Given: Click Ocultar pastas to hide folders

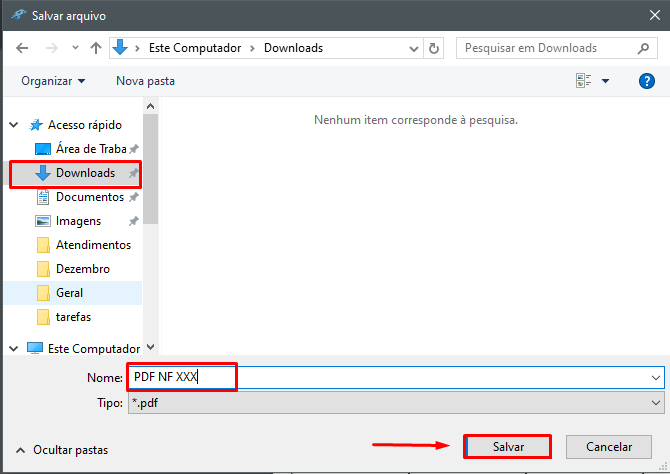Looking at the screenshot, I should tap(62, 450).
